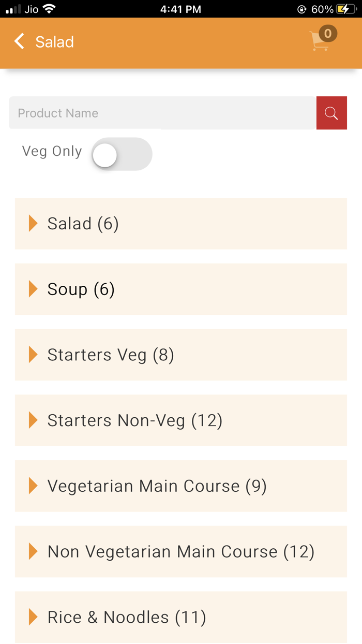Screen dimensions: 362x644
Task: Tap the cart item count badge
Action: (327, 34)
